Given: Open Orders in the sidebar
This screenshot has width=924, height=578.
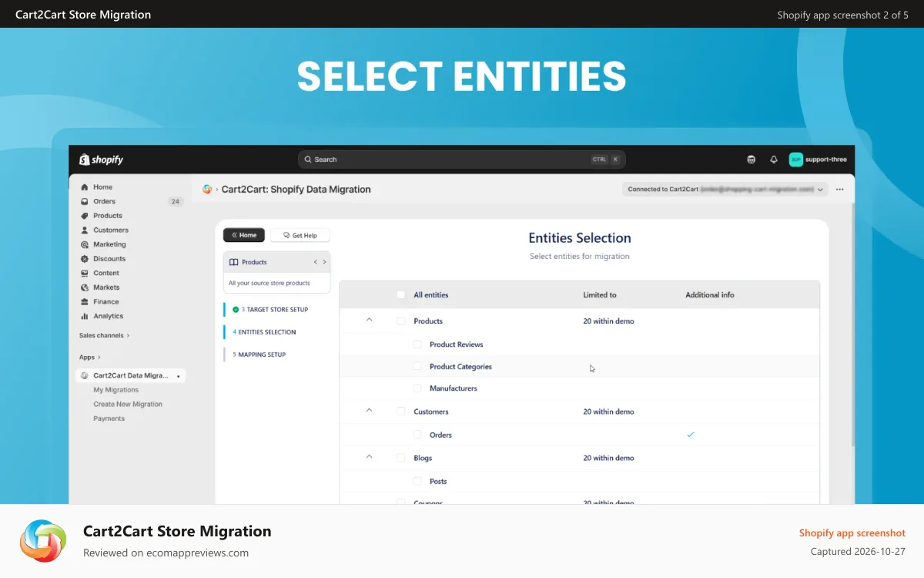Looking at the screenshot, I should 104,201.
